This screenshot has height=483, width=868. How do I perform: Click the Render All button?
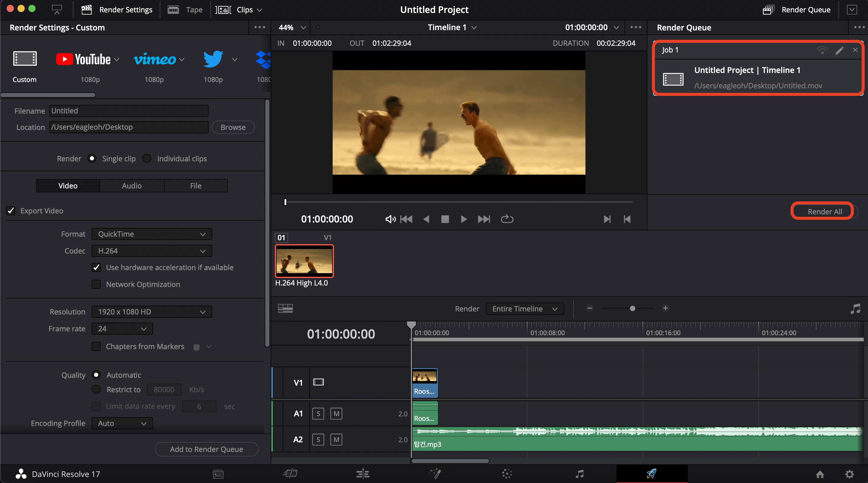pos(825,211)
